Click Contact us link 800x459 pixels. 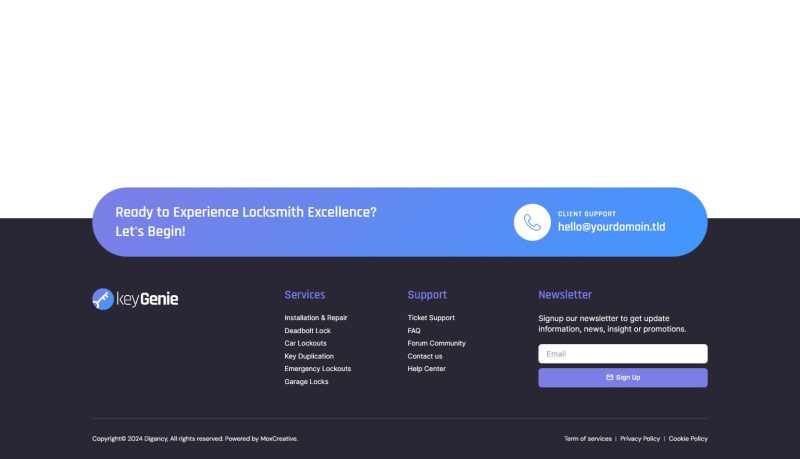tap(425, 356)
